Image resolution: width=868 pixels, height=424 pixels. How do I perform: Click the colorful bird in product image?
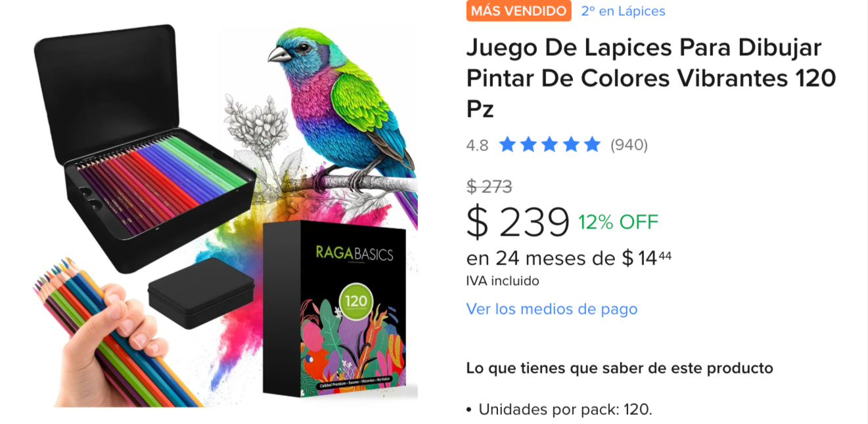point(345,112)
